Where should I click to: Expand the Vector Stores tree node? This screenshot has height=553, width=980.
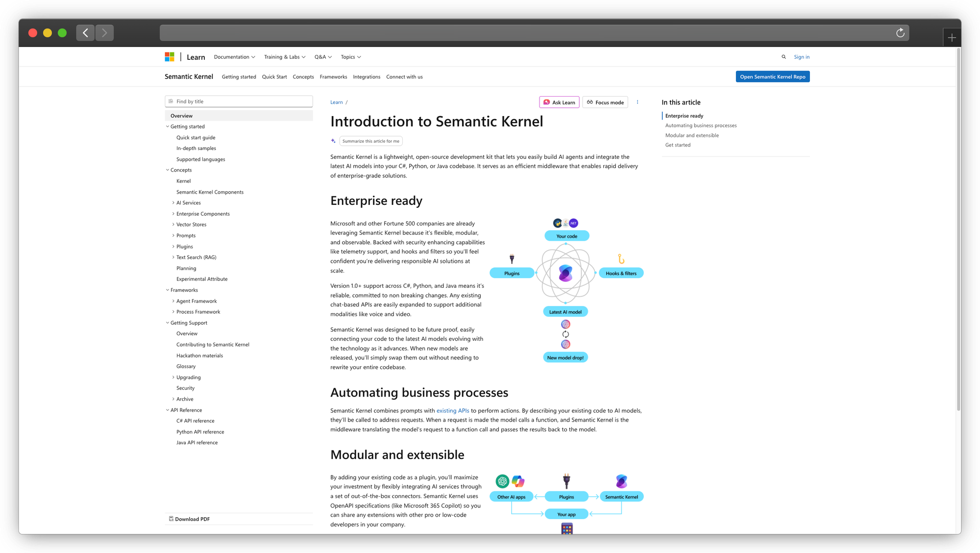(x=173, y=225)
